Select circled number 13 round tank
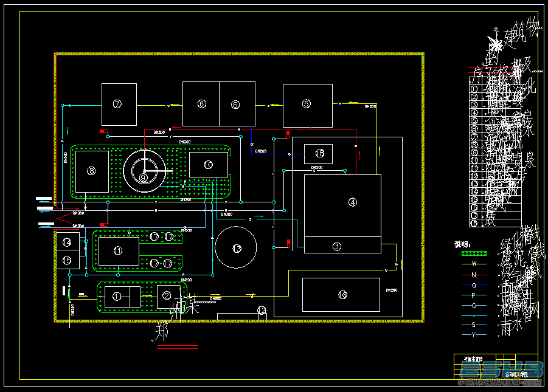 [236, 247]
